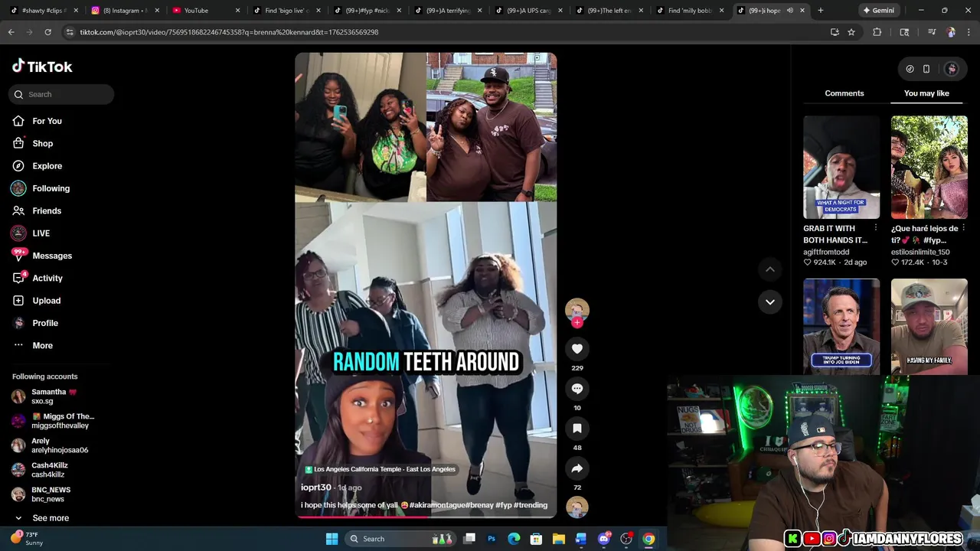
Task: Open a new browser tab
Action: pyautogui.click(x=820, y=11)
